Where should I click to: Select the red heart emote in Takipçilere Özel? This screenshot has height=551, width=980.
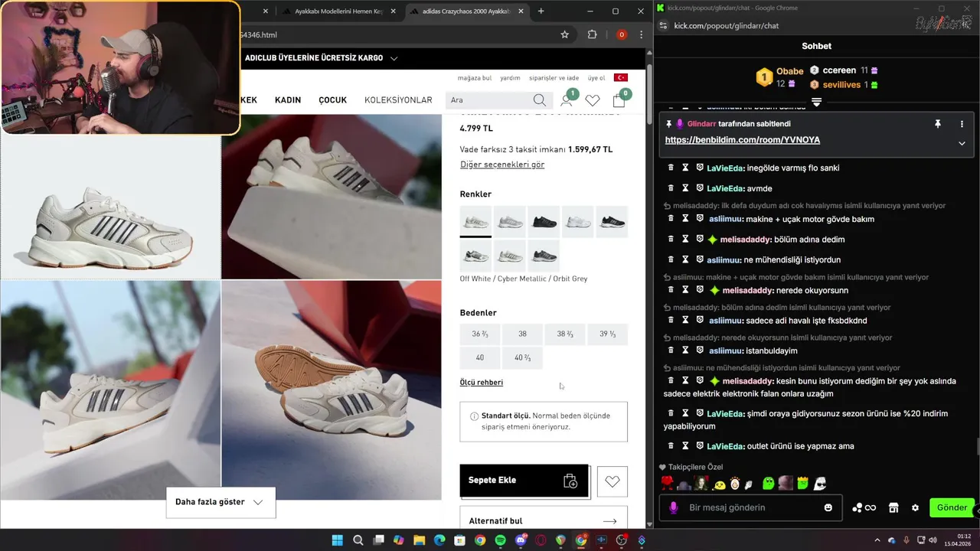click(x=667, y=483)
